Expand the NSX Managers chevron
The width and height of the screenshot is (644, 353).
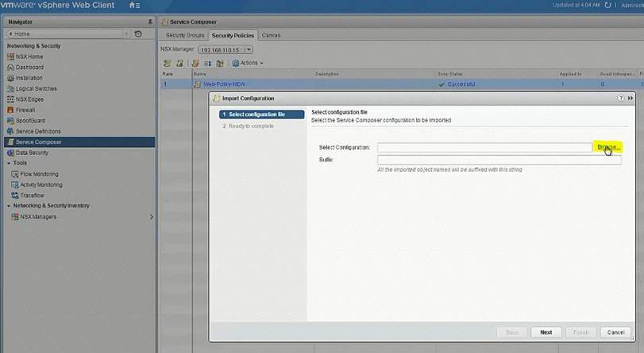[x=151, y=217]
